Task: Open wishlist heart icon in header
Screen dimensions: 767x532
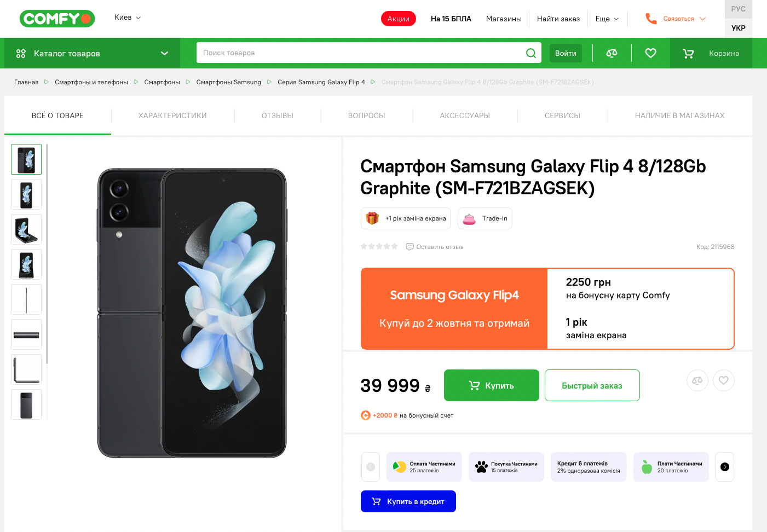Action: pyautogui.click(x=650, y=53)
